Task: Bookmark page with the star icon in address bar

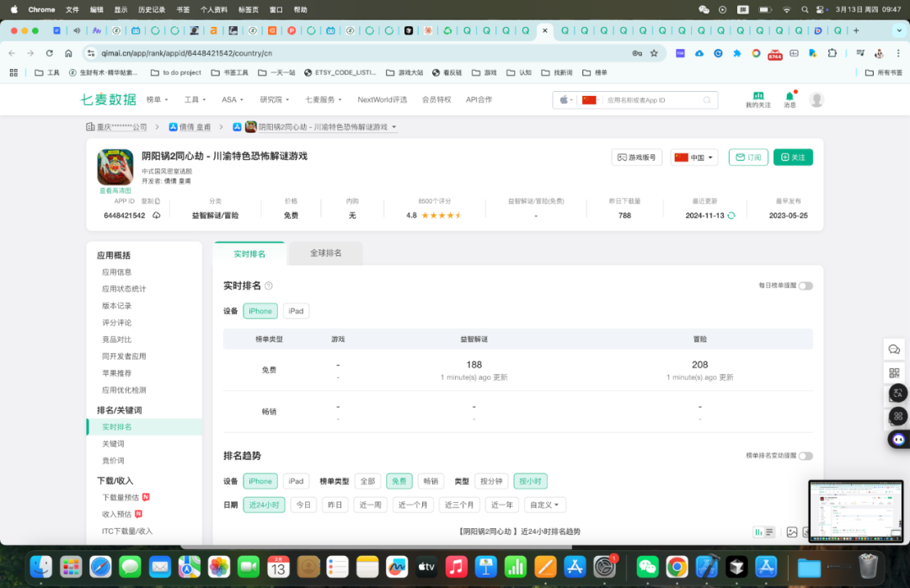Action: 654,53
